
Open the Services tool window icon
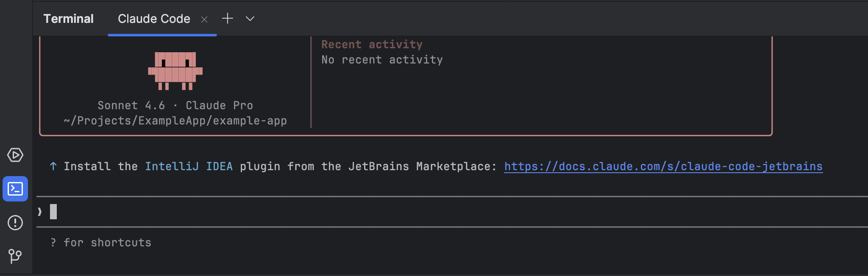15,155
